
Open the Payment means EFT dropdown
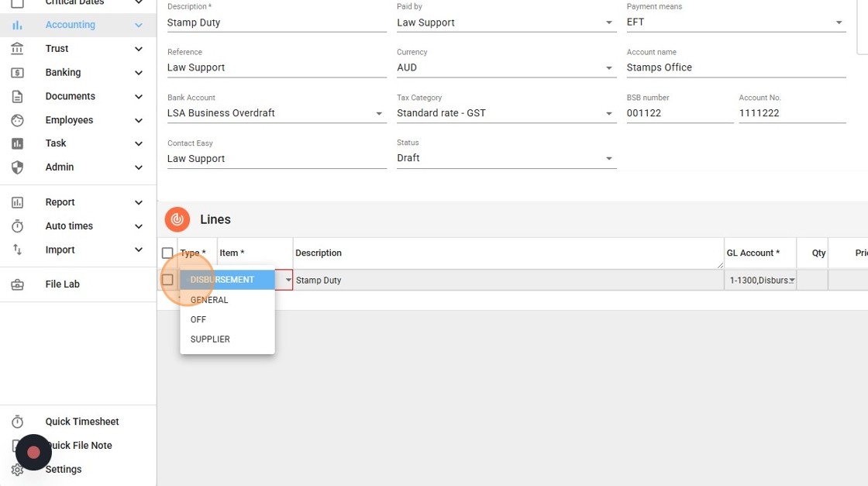839,22
